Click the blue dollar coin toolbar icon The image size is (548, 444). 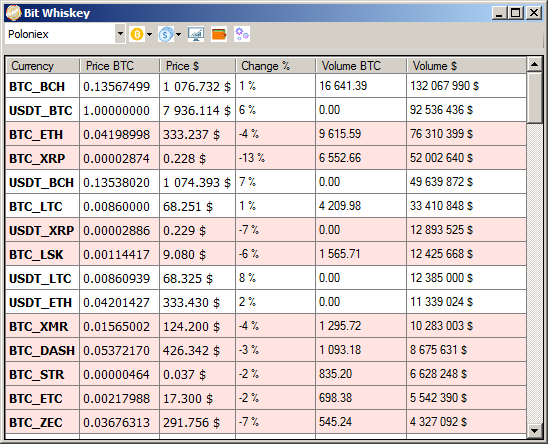165,34
